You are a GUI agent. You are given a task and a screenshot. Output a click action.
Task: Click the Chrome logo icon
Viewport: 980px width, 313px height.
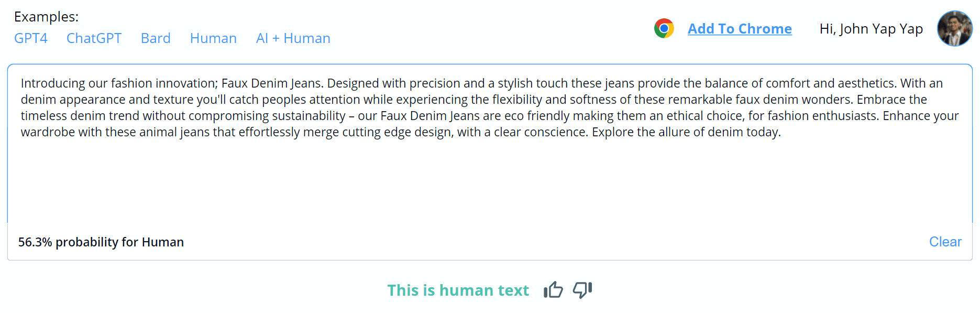(664, 28)
